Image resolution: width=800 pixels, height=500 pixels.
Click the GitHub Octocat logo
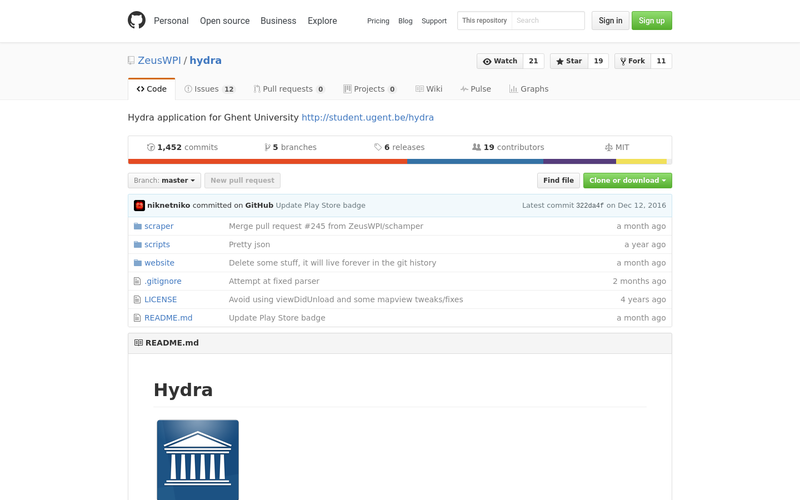pos(137,20)
